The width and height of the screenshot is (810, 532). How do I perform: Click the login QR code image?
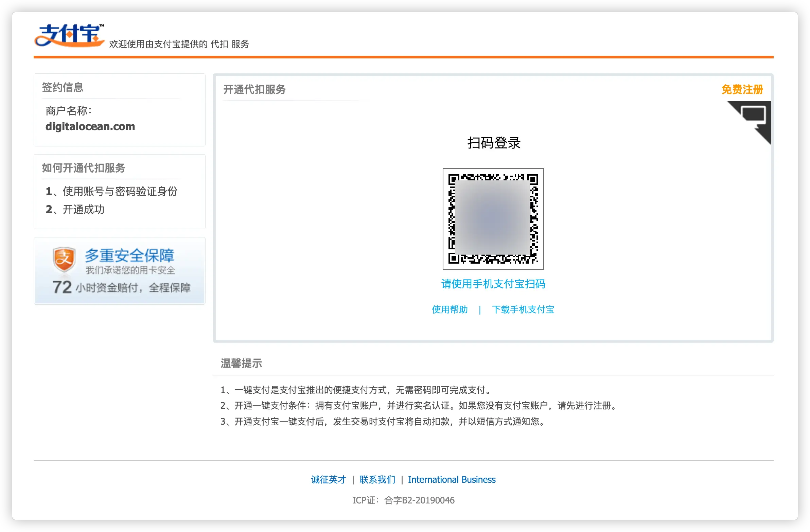(493, 219)
